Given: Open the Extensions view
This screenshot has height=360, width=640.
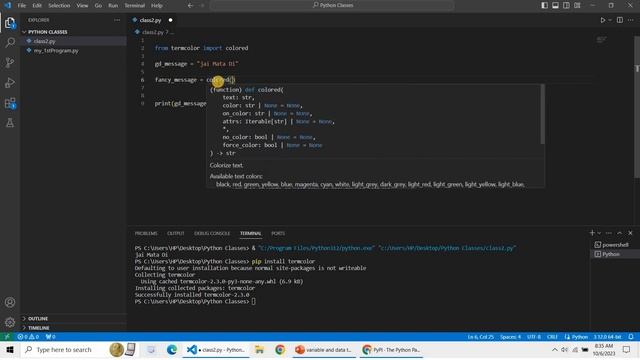Looking at the screenshot, I should (x=10, y=103).
